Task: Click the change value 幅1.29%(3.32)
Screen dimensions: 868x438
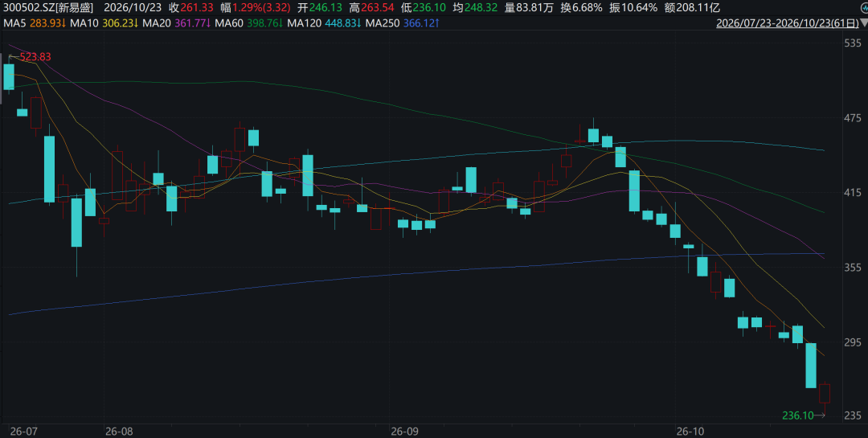Action: coord(256,8)
